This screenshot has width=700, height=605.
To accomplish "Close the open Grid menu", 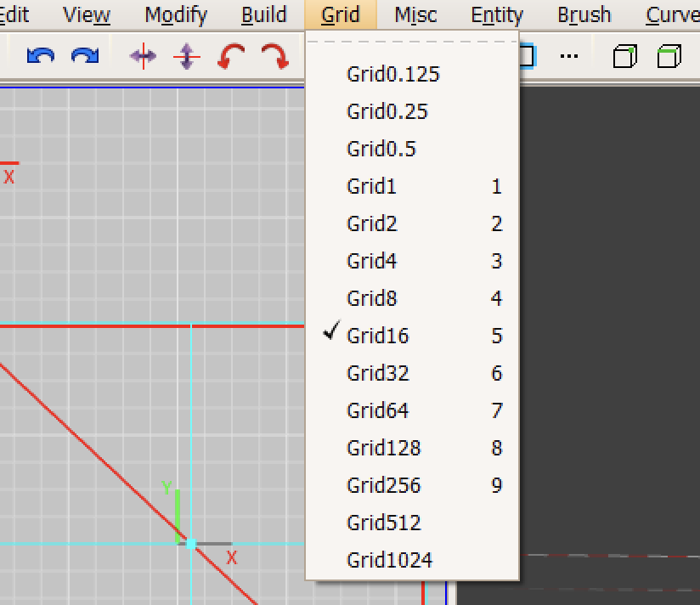I will click(x=341, y=14).
